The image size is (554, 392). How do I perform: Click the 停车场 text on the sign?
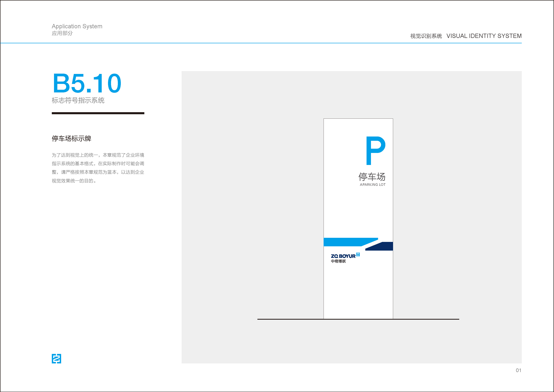[x=372, y=177]
